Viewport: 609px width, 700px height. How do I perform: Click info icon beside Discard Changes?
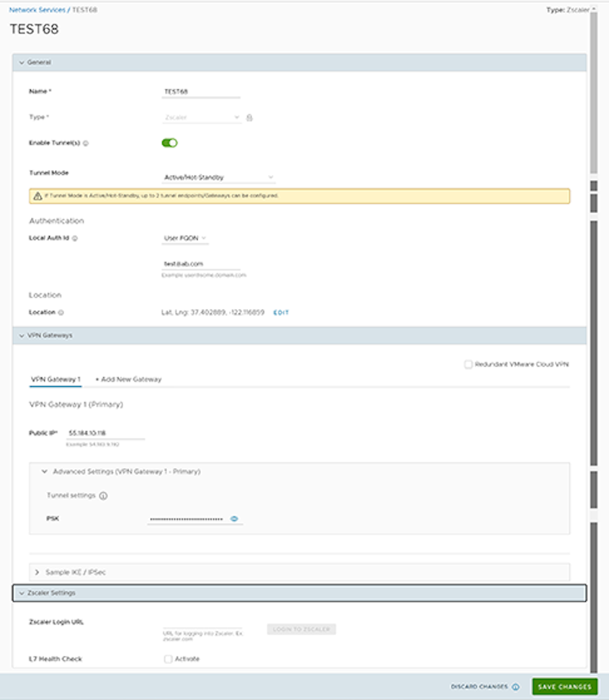pos(515,687)
